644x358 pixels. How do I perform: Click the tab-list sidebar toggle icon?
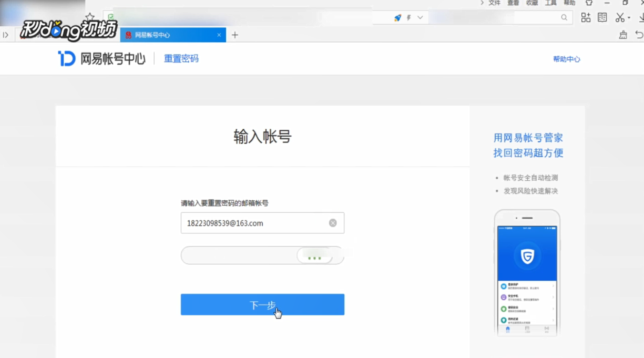click(6, 35)
